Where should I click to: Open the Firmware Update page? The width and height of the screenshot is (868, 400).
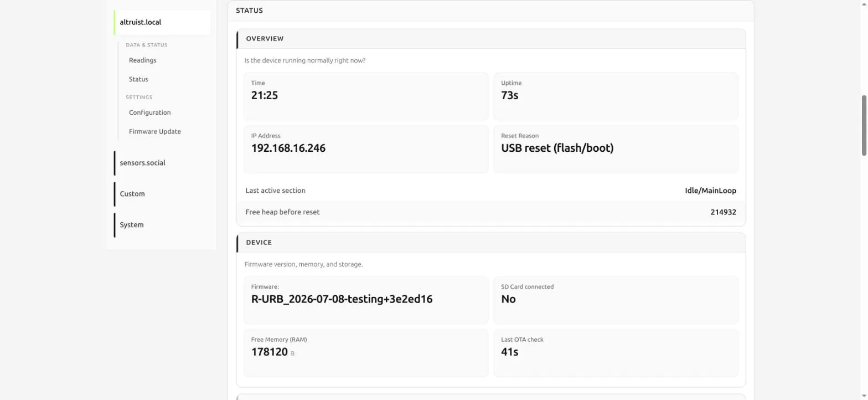pyautogui.click(x=154, y=132)
